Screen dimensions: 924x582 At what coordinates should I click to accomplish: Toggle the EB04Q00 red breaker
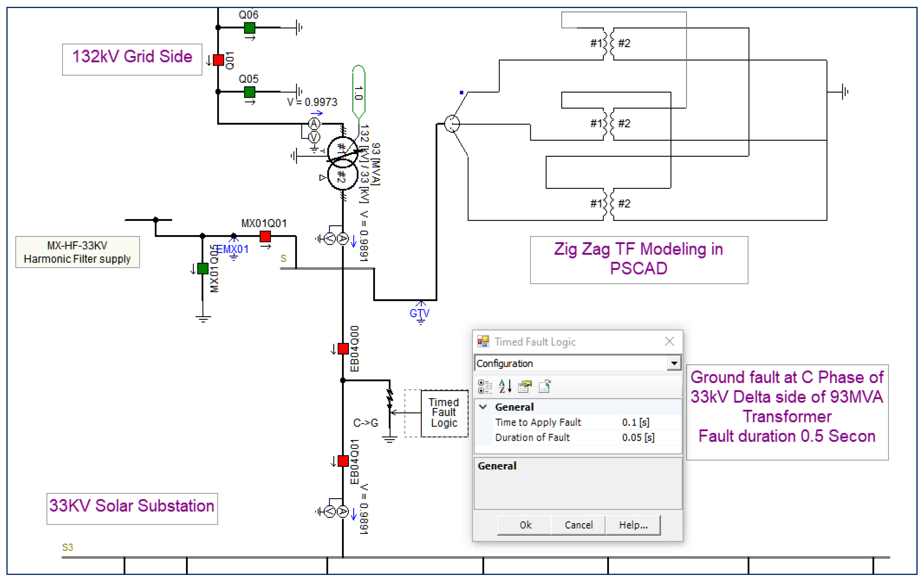[x=343, y=349]
